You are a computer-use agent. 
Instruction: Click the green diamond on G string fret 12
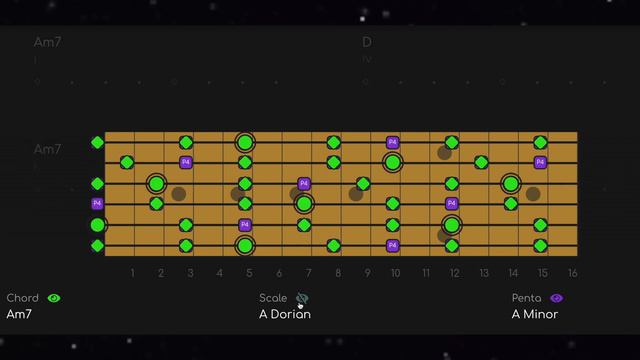coord(452,184)
